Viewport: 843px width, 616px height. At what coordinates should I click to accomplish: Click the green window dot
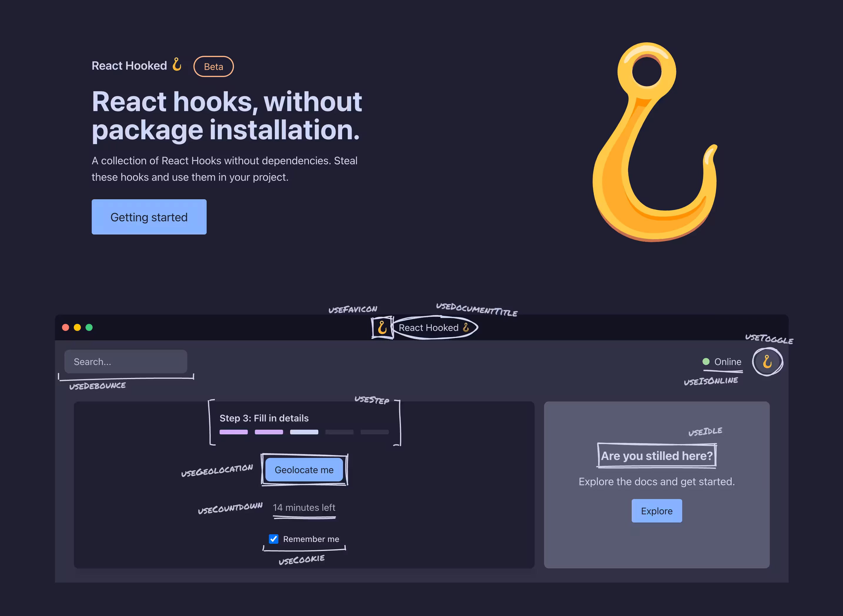pos(89,327)
